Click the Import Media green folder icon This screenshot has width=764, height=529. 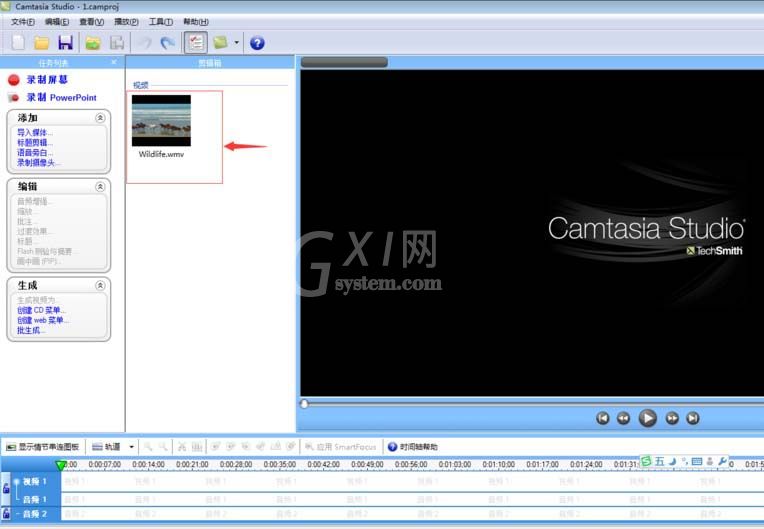tap(93, 43)
